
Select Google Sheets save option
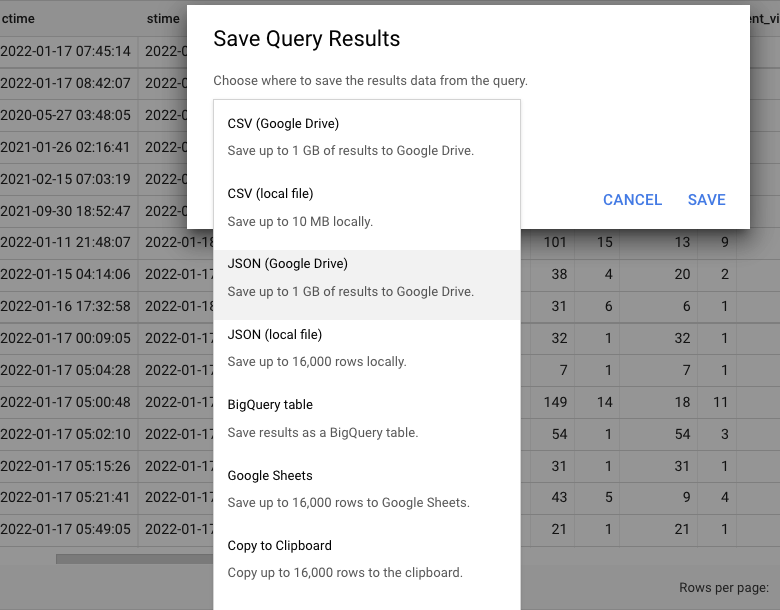367,489
